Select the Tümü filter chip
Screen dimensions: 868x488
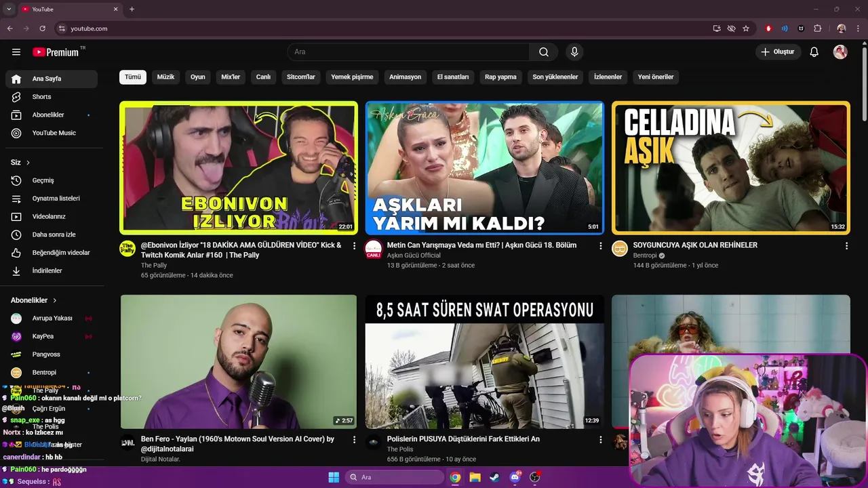133,77
